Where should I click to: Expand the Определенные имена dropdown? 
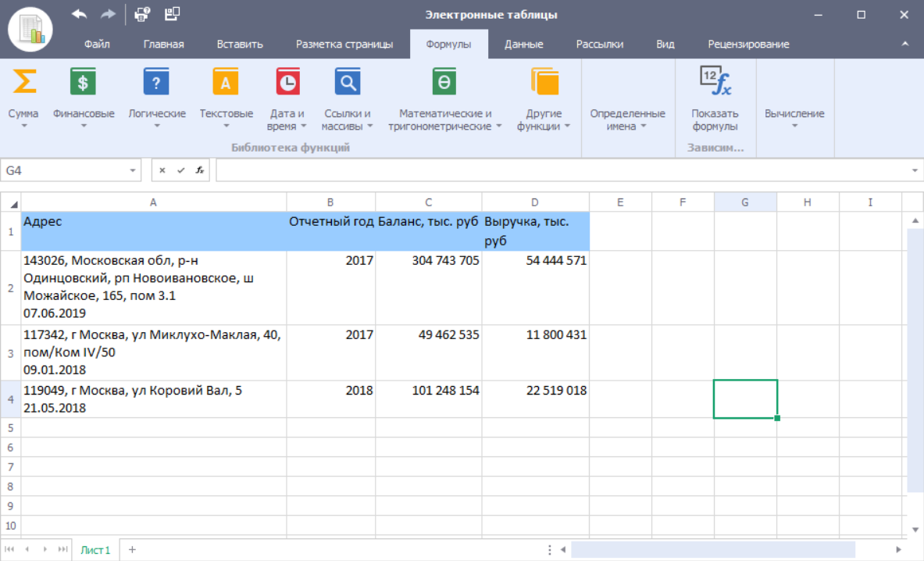tap(627, 120)
